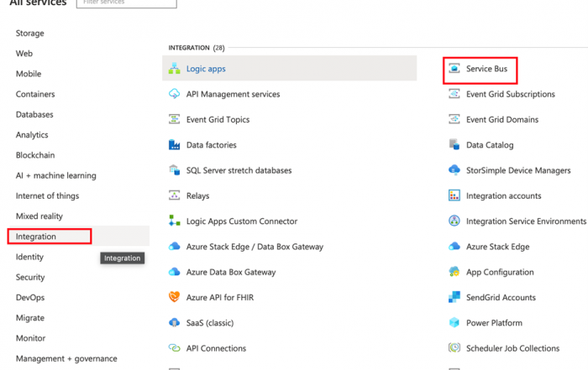This screenshot has width=588, height=370.
Task: Open the Data Catalog link
Action: (x=490, y=145)
